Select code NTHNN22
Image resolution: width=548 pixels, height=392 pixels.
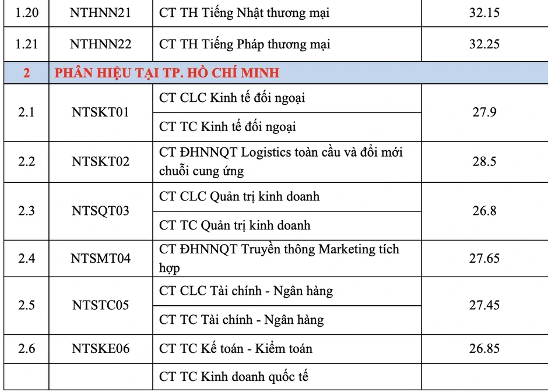100,44
